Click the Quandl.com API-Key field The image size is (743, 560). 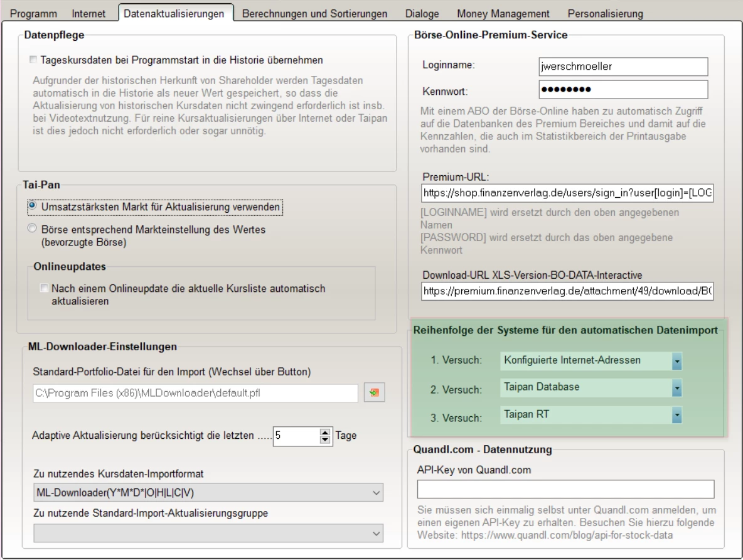pos(566,489)
